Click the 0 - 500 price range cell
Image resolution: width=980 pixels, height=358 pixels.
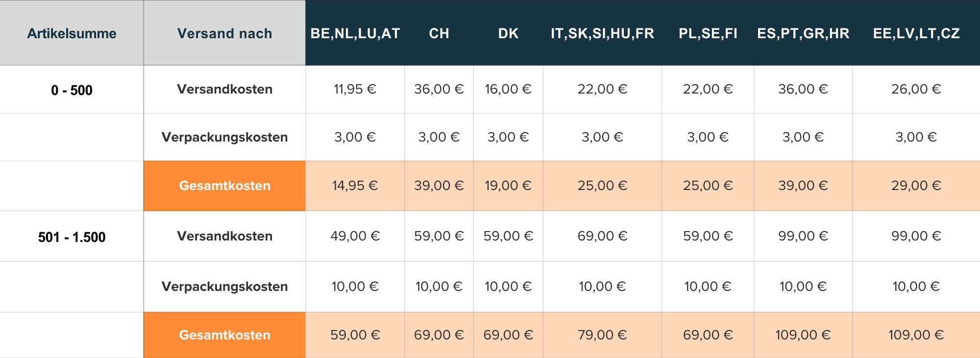point(72,90)
